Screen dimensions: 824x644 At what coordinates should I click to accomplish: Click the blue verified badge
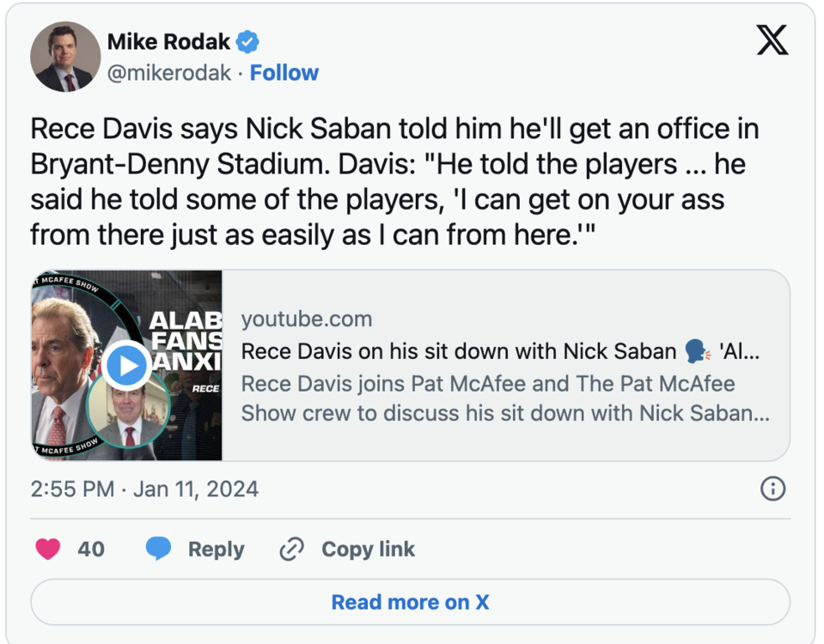(x=247, y=41)
